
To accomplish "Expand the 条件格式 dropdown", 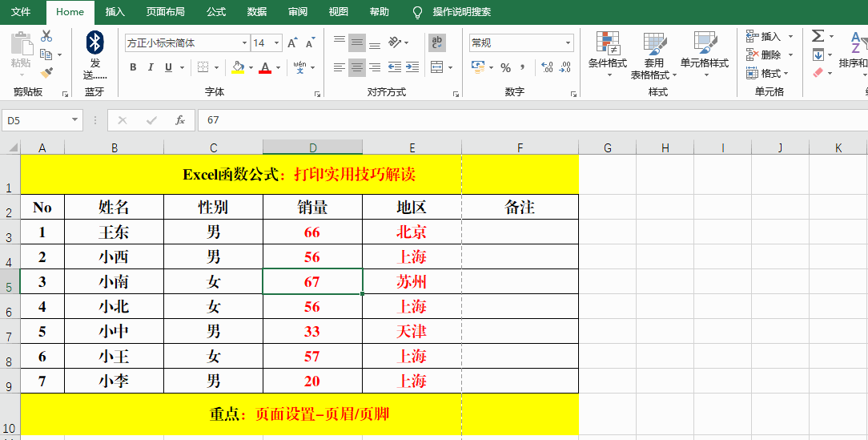I will [x=609, y=75].
